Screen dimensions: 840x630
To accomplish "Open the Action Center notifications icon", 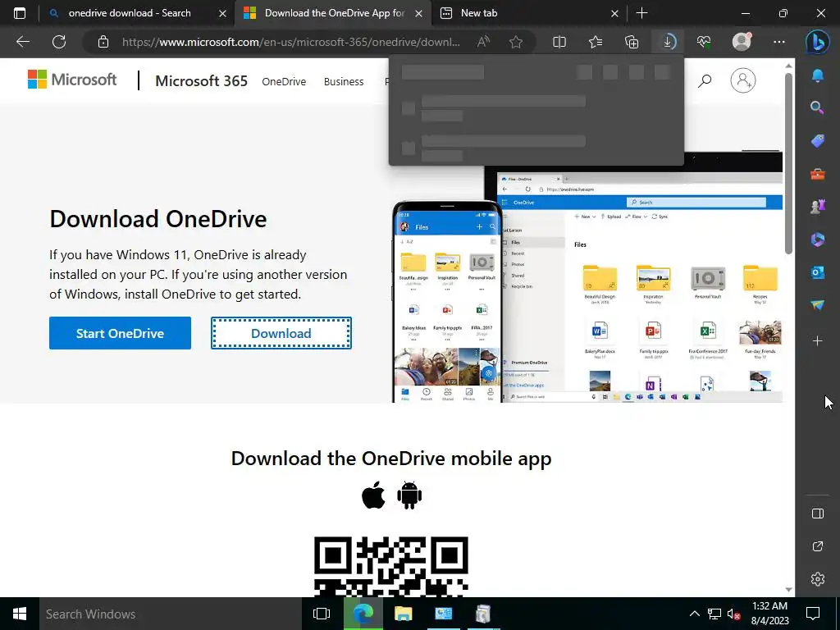I will (x=813, y=614).
